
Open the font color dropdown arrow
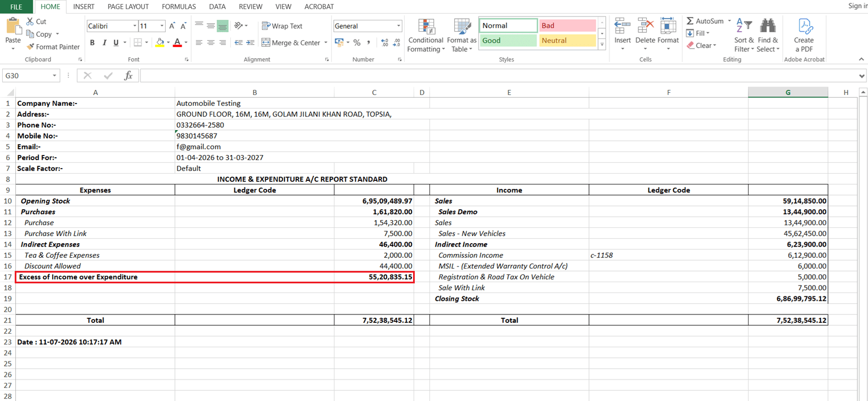(186, 42)
